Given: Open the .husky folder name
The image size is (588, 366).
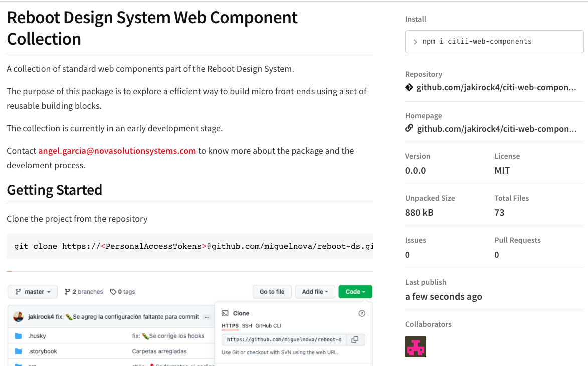Looking at the screenshot, I should pos(37,336).
